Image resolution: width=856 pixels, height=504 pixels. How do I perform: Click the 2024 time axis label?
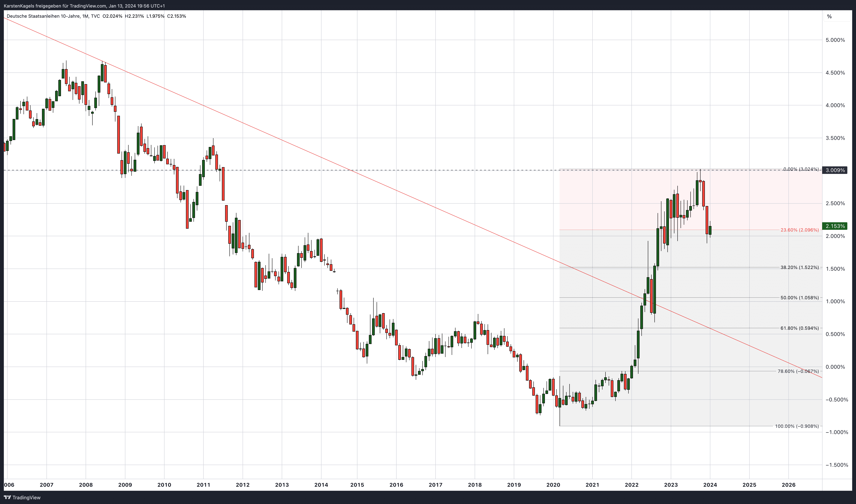click(x=710, y=485)
